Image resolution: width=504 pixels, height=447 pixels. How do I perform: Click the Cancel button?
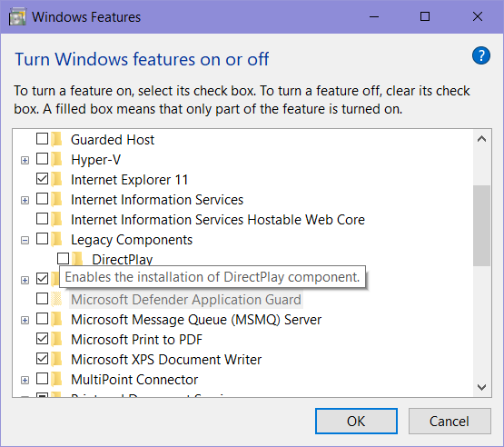click(x=450, y=422)
